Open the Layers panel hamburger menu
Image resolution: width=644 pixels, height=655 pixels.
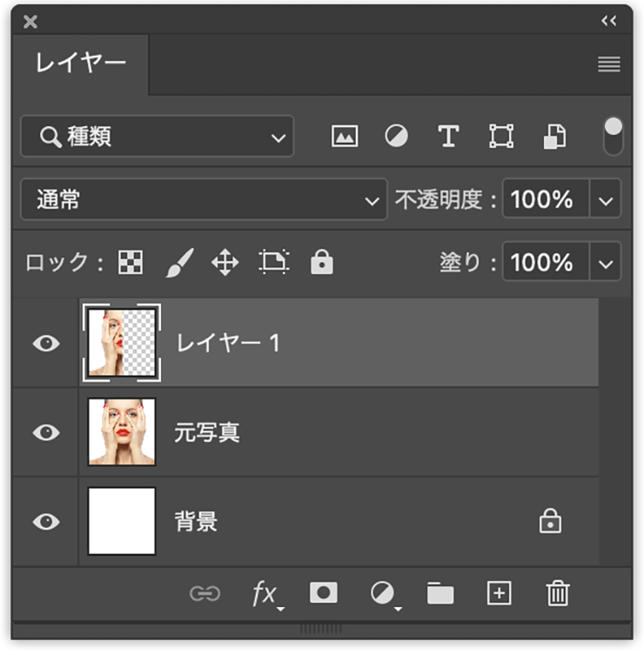click(x=609, y=64)
